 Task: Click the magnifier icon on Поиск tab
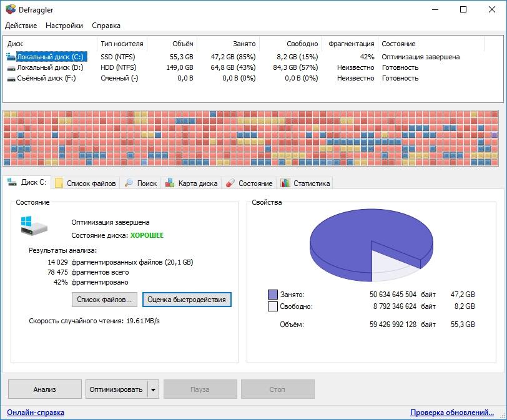pos(129,183)
